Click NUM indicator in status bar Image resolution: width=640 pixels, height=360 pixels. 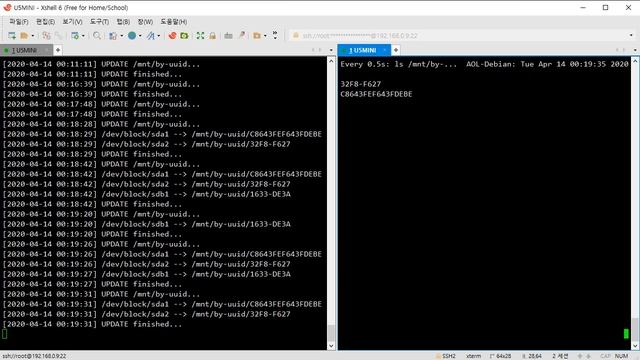(621, 356)
